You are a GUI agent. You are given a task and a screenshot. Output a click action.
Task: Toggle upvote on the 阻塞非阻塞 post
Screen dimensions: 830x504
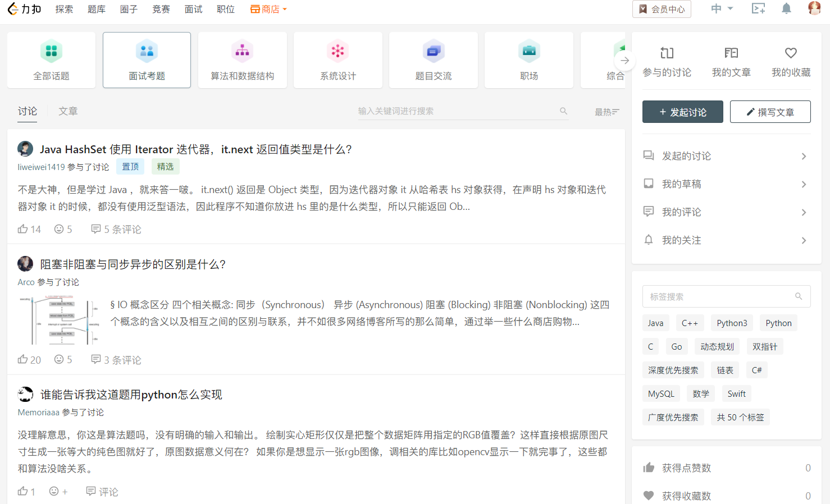(x=22, y=359)
